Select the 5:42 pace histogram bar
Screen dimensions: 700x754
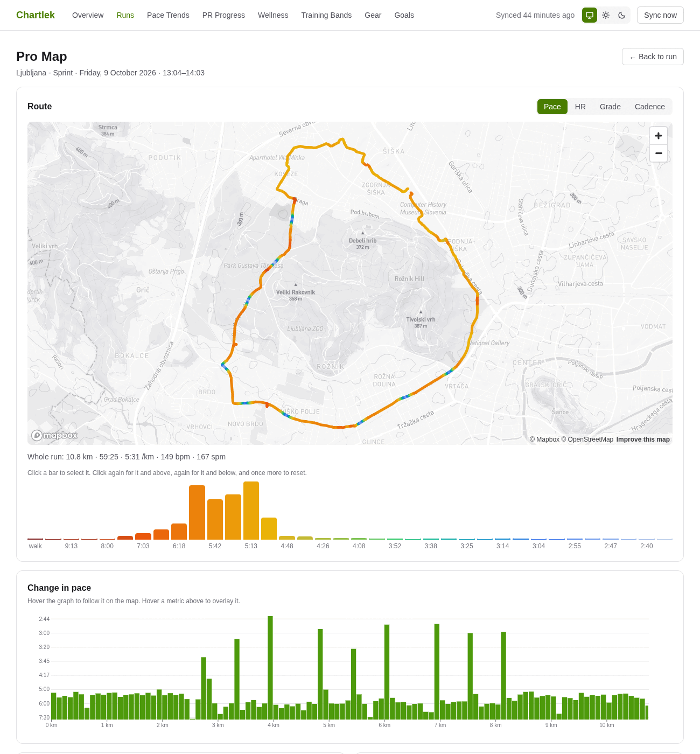215,519
